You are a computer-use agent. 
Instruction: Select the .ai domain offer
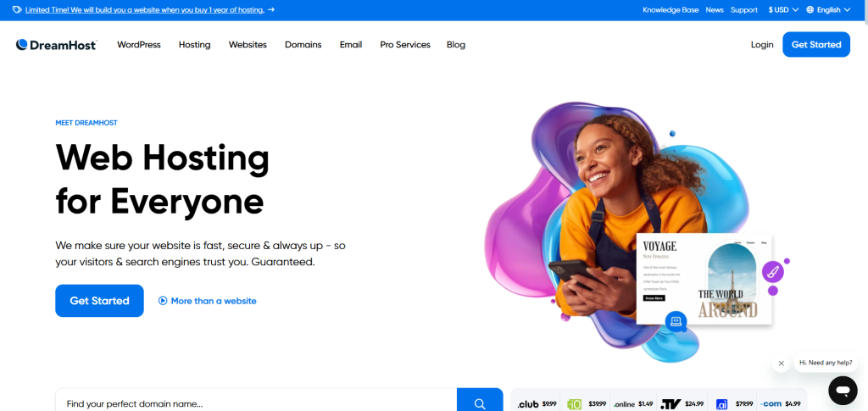[x=733, y=404]
